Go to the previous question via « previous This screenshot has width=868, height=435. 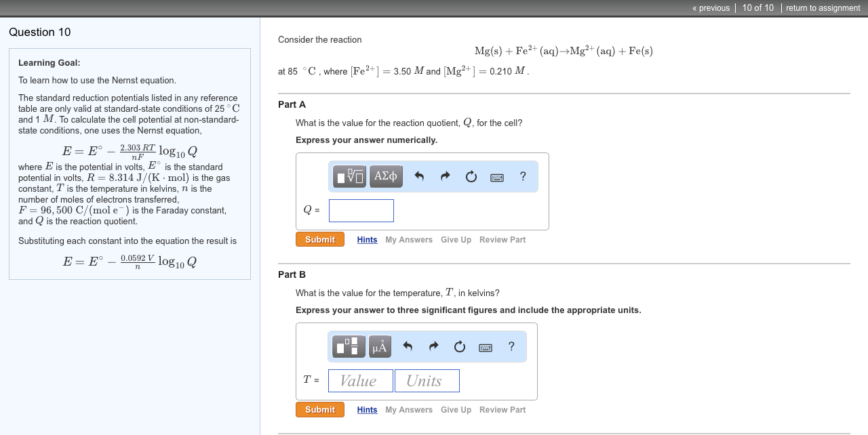(710, 8)
